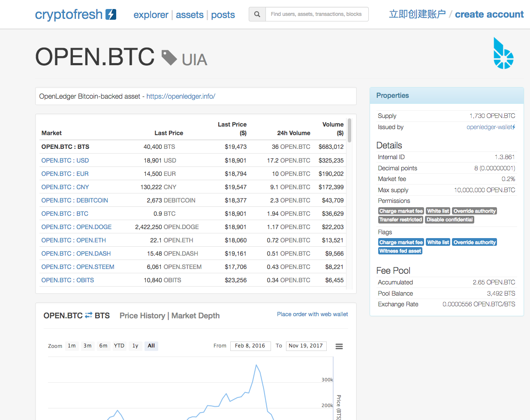The image size is (530, 420).
Task: Click the OPEN.BTC page title heading
Action: [x=95, y=57]
